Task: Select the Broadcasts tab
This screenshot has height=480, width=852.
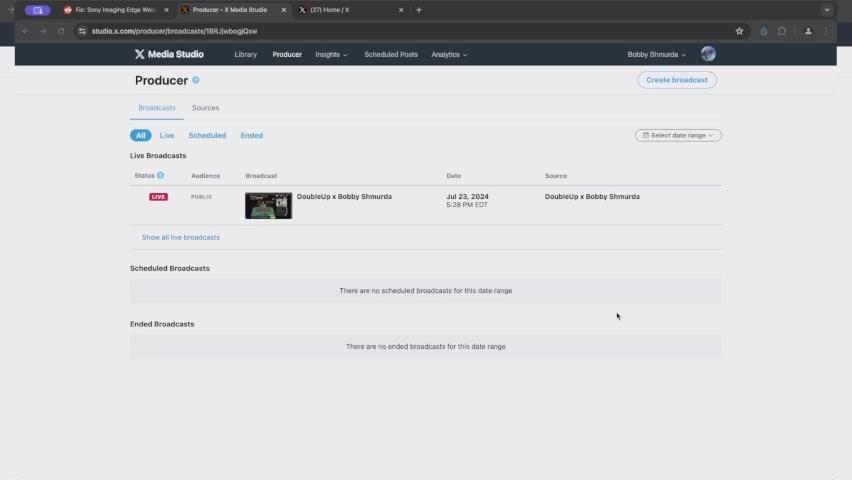Action: coord(156,108)
